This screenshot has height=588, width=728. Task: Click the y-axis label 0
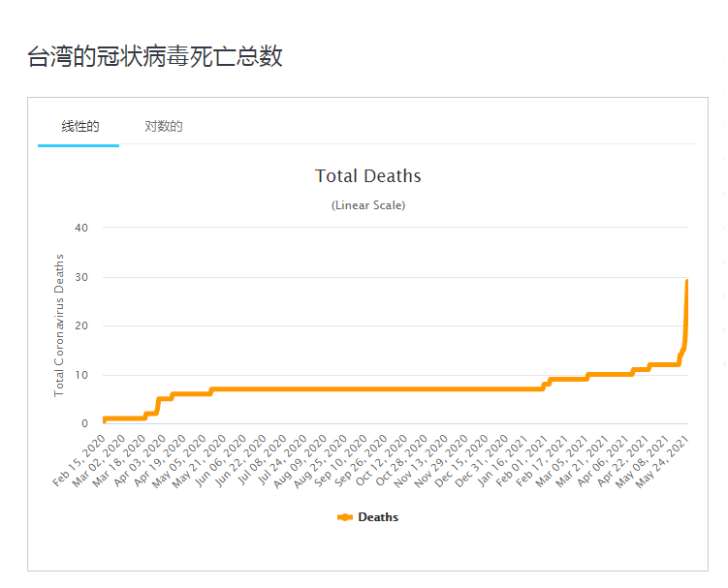click(84, 423)
